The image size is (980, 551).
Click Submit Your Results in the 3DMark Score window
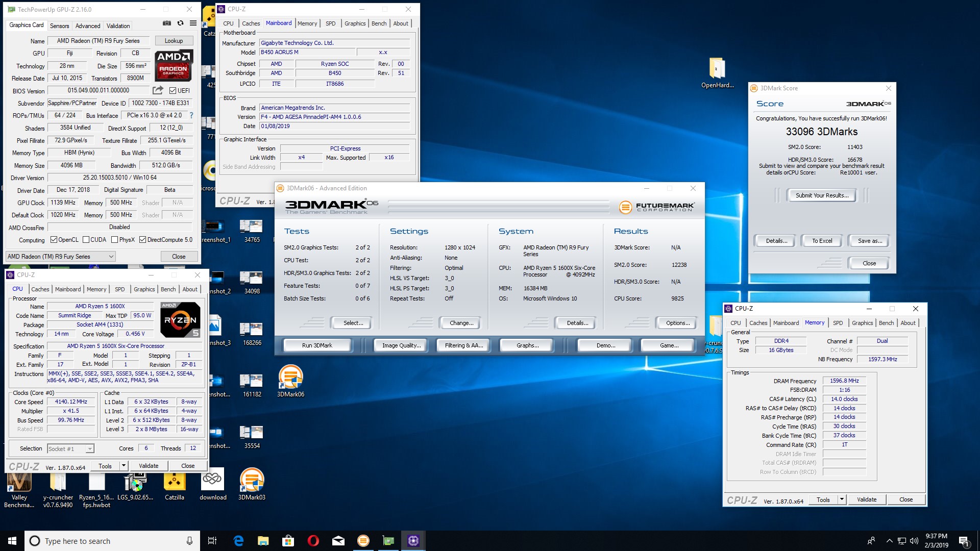(x=822, y=195)
